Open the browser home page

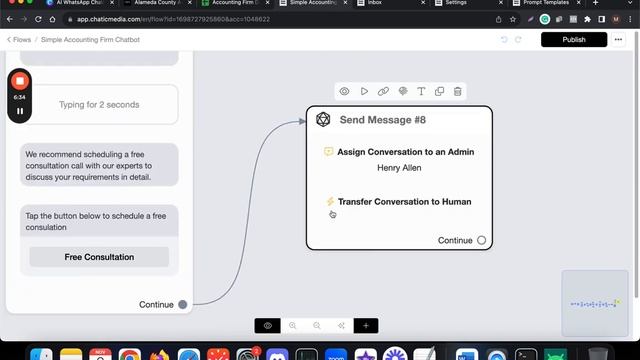[52, 19]
